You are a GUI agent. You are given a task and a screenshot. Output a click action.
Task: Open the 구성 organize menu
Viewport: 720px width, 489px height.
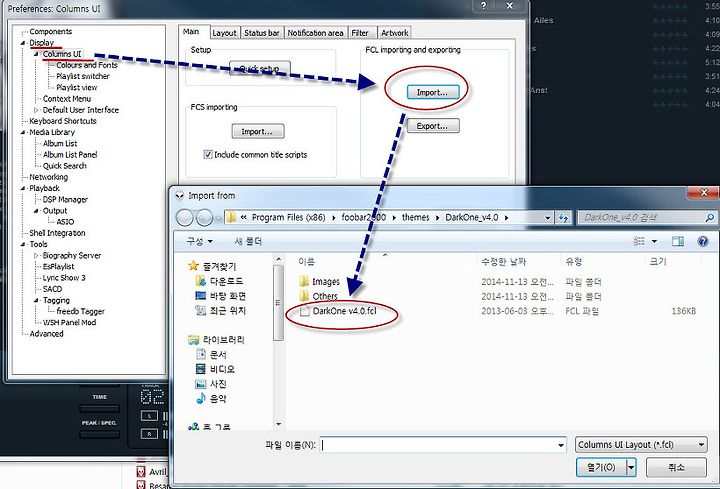pyautogui.click(x=200, y=241)
